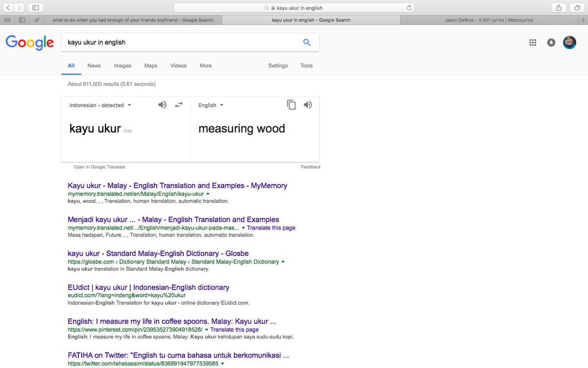Click the translated text measuring wood
Image resolution: width=588 pixels, height=368 pixels.
coord(242,129)
